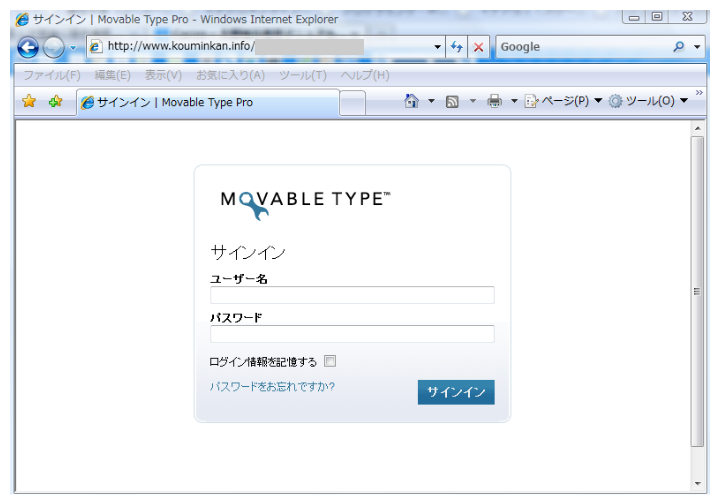This screenshot has width=720, height=504.
Task: Click Add to Favorites star-plus icon
Action: click(56, 101)
